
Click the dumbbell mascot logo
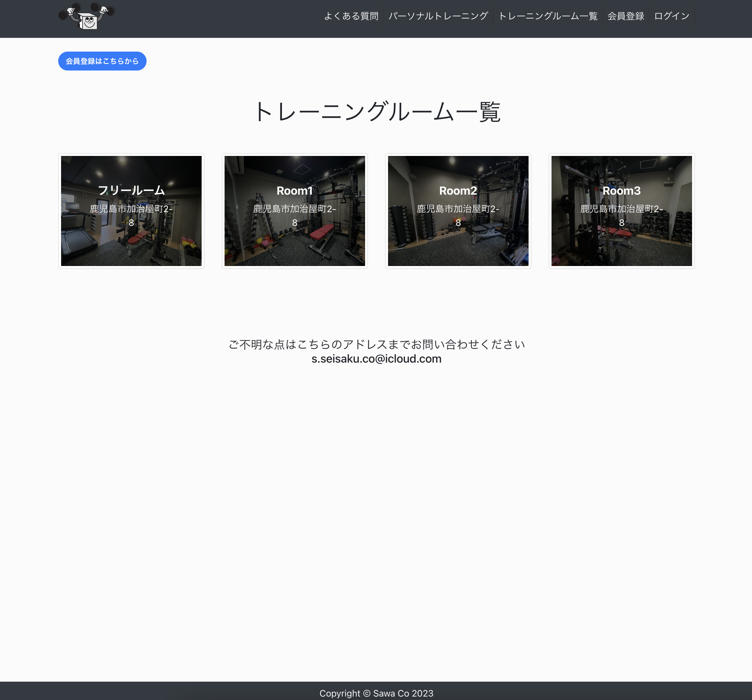87,16
